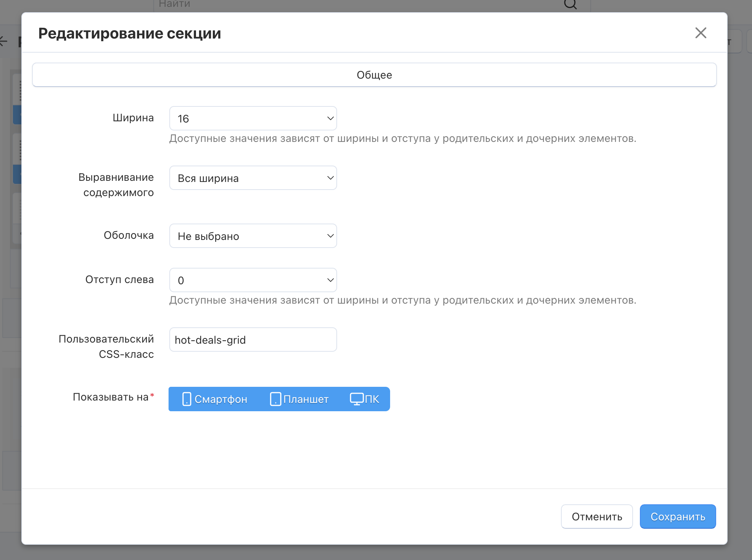Click the Найти search field
Image resolution: width=752 pixels, height=560 pixels.
[x=343, y=5]
